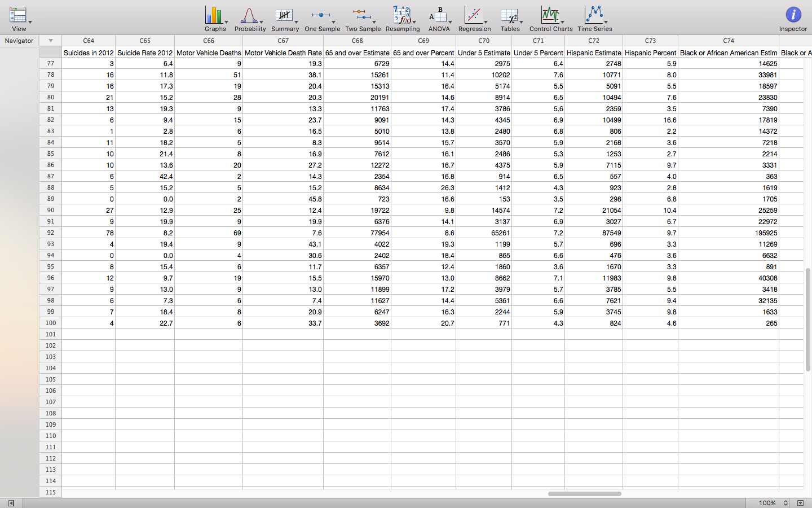Select the Two Sample test icon

[x=363, y=19]
